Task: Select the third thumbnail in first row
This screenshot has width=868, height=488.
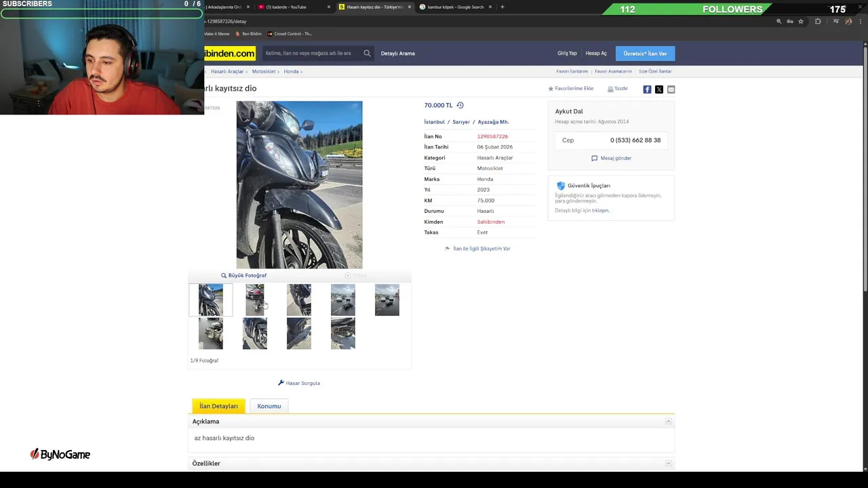Action: (299, 300)
